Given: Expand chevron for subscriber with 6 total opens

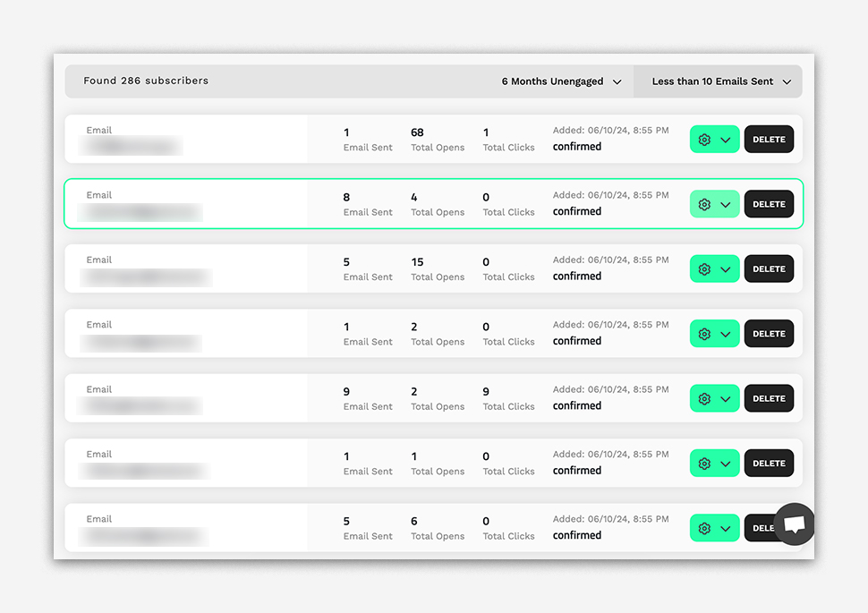Looking at the screenshot, I should (x=726, y=529).
